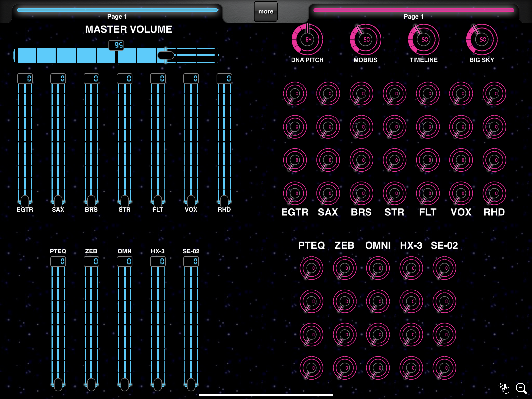Click the knob directly above the EGTR label
The height and width of the screenshot is (399, 532).
tap(295, 193)
